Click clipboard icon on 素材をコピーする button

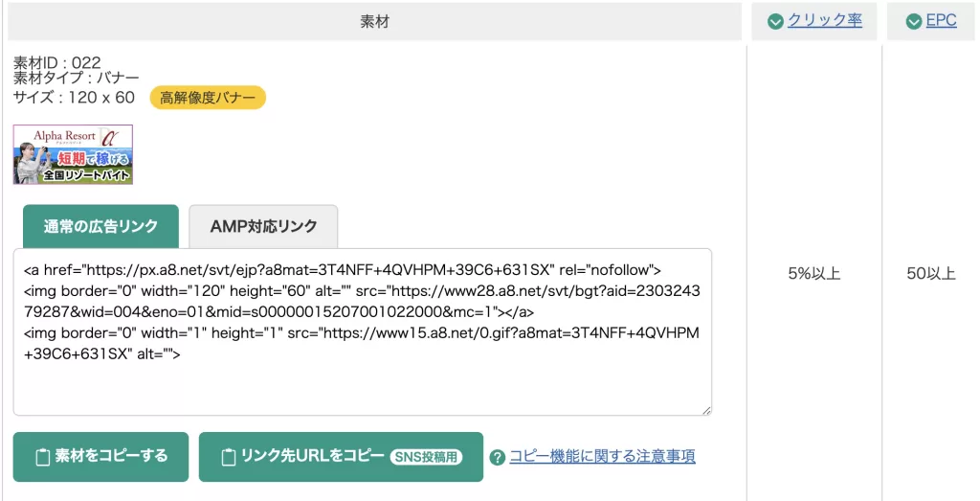pos(42,457)
